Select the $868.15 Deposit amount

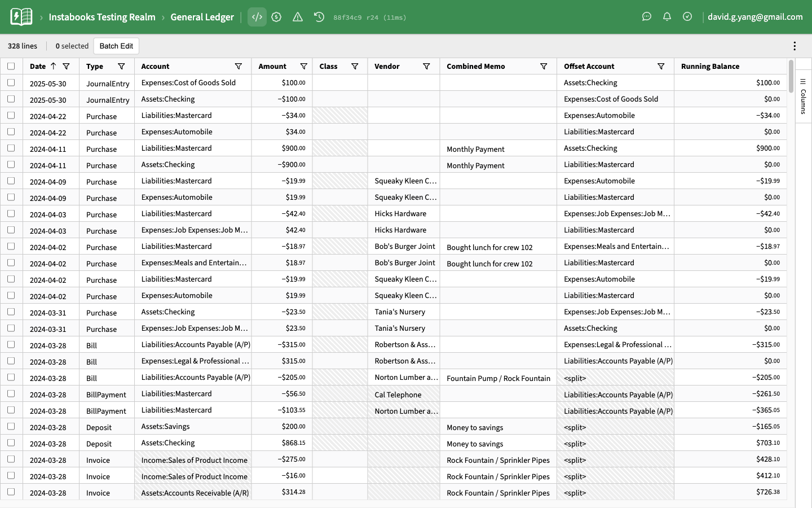click(x=282, y=443)
